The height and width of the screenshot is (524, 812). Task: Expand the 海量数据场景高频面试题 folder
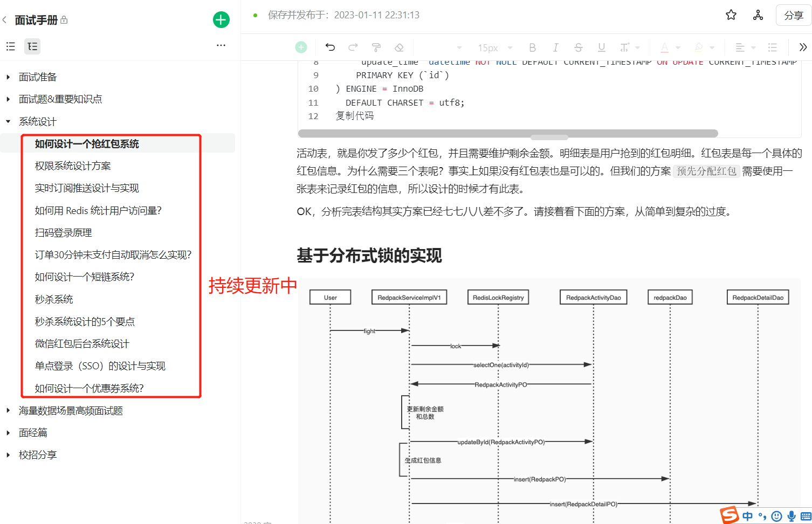tap(8, 411)
